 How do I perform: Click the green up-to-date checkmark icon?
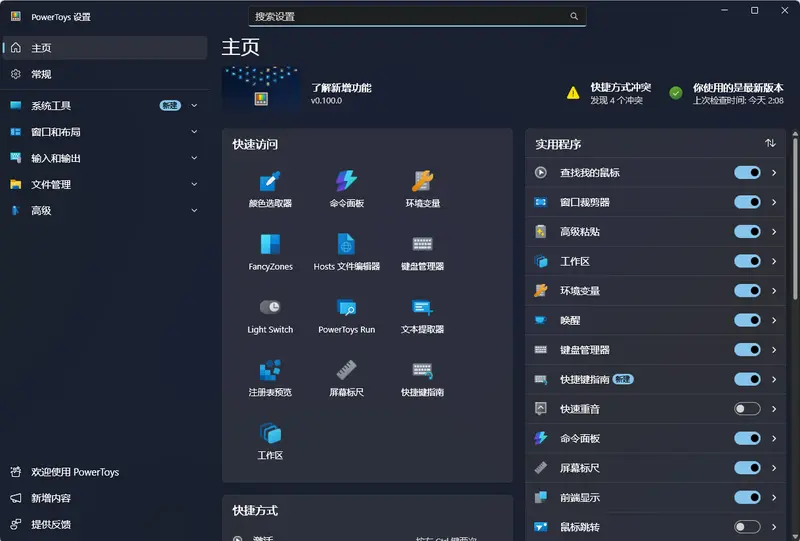(676, 93)
